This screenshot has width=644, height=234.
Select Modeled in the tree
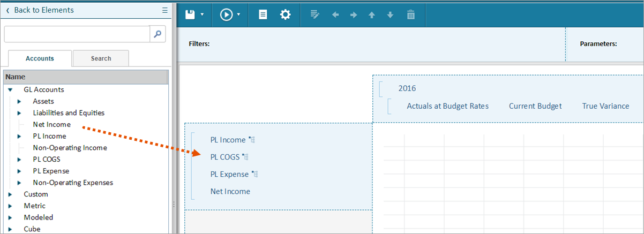pos(38,217)
